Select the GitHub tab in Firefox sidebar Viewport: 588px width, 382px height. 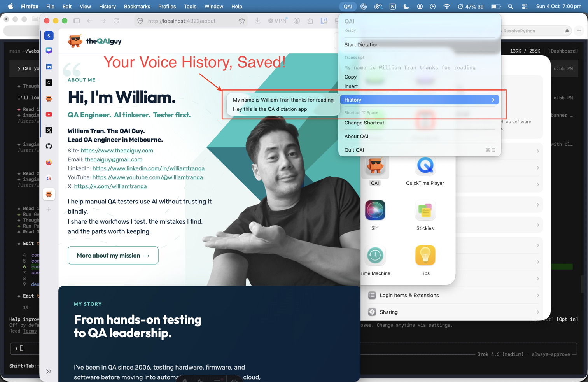(49, 146)
